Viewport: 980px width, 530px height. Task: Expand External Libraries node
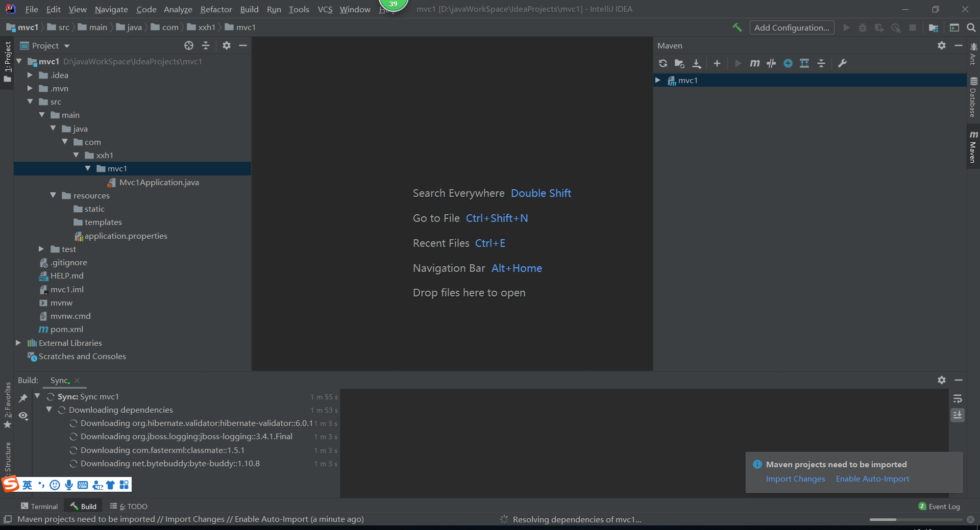(x=18, y=343)
